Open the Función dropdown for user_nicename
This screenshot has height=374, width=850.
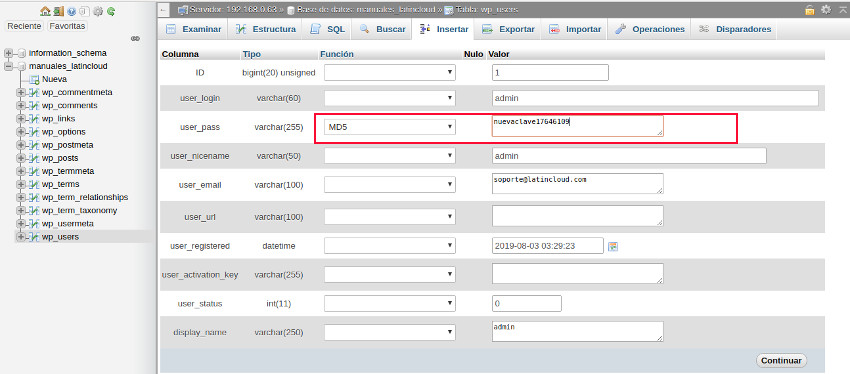[x=390, y=156]
